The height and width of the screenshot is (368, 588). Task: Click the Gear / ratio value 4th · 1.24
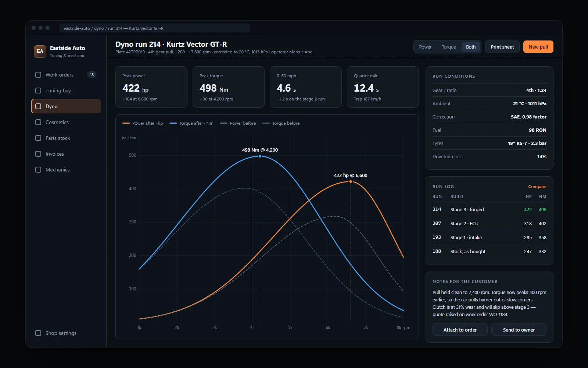[536, 90]
